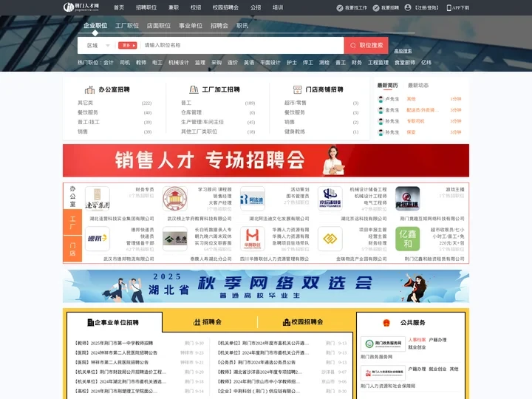Image resolution: width=532 pixels, height=399 pixels.
Task: Select the 店面职位 search tab
Action: 158,25
